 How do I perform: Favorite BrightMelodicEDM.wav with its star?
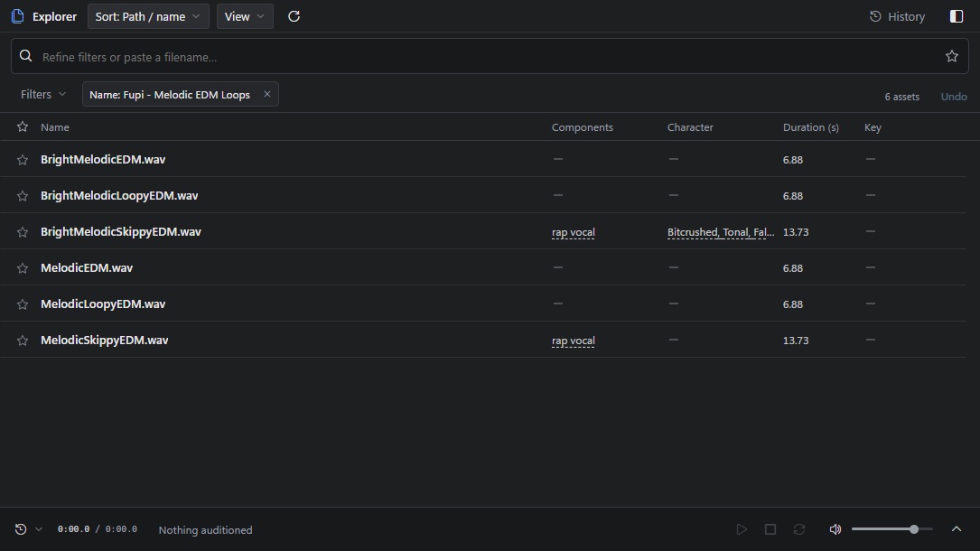[23, 159]
